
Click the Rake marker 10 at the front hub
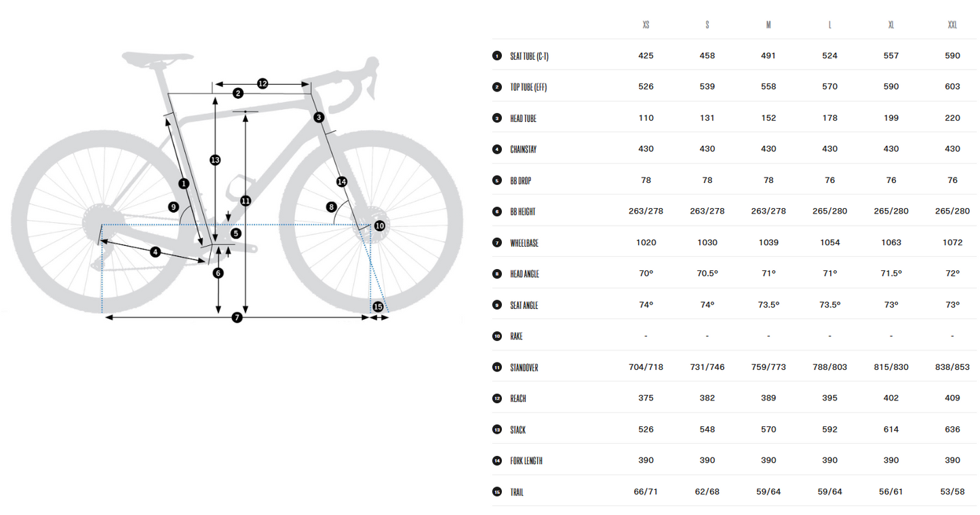click(x=379, y=226)
